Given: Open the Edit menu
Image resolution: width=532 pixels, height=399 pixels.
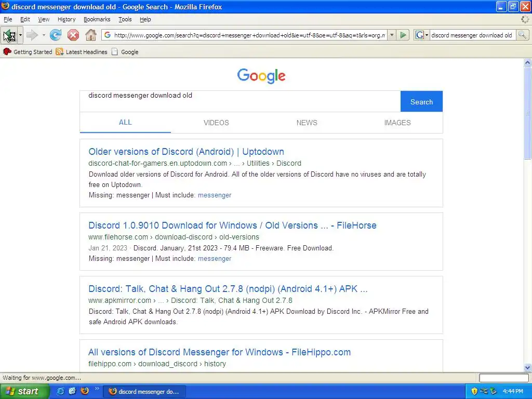Looking at the screenshot, I should click(x=25, y=19).
